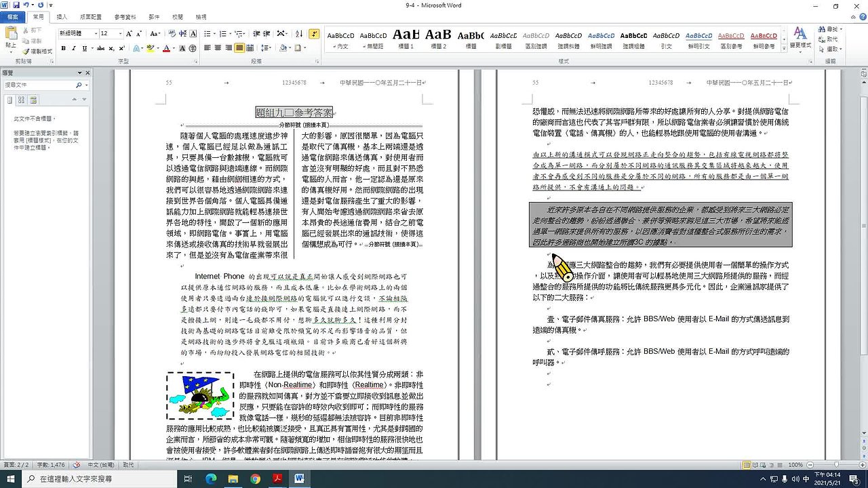868x488 pixels.
Task: Click the Redo icon in quick access toolbar
Action: click(41, 5)
